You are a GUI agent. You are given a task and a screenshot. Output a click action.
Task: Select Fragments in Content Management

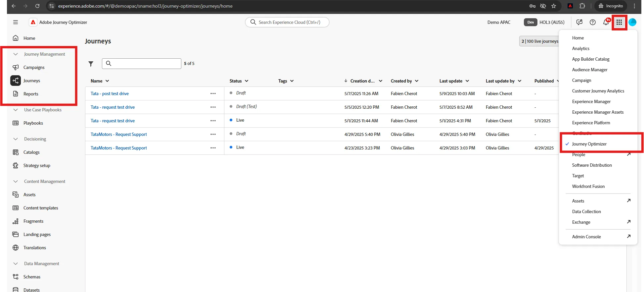click(x=33, y=221)
